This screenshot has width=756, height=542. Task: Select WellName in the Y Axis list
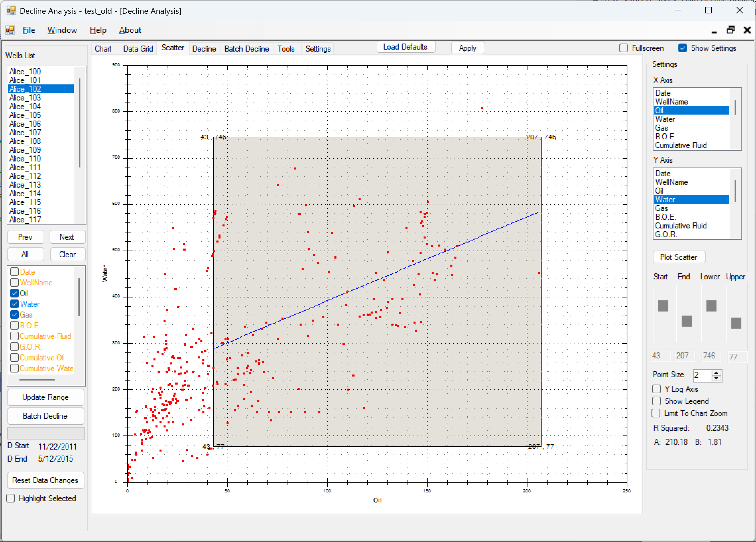692,182
